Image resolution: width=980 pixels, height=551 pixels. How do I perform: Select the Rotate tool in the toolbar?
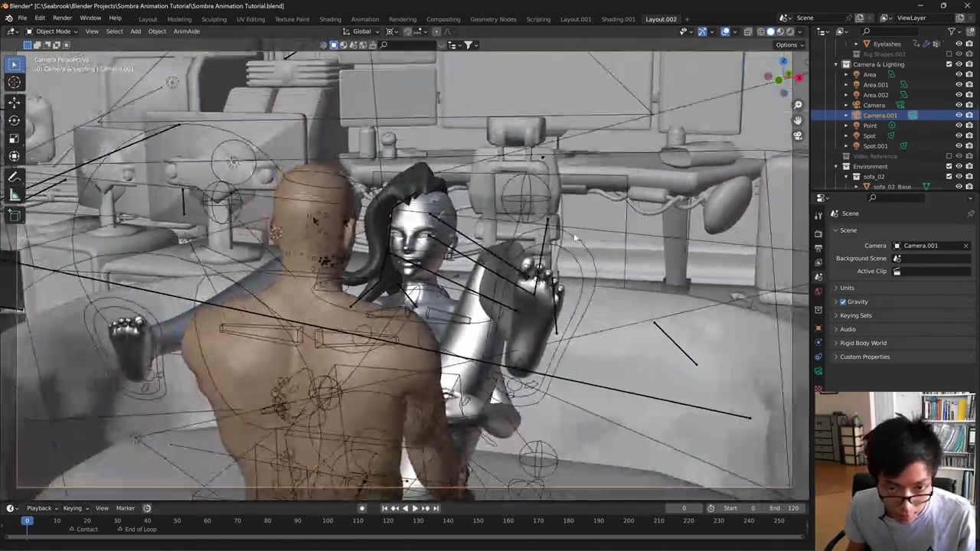(14, 120)
